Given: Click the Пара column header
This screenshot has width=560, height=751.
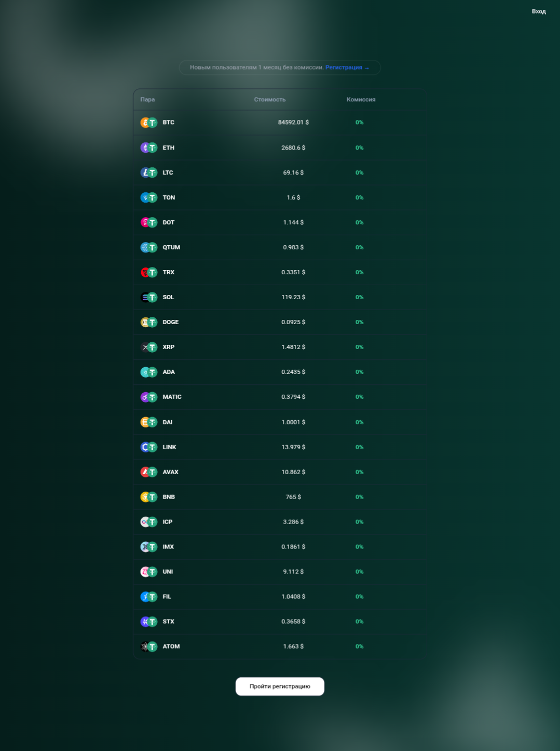Looking at the screenshot, I should pos(147,100).
